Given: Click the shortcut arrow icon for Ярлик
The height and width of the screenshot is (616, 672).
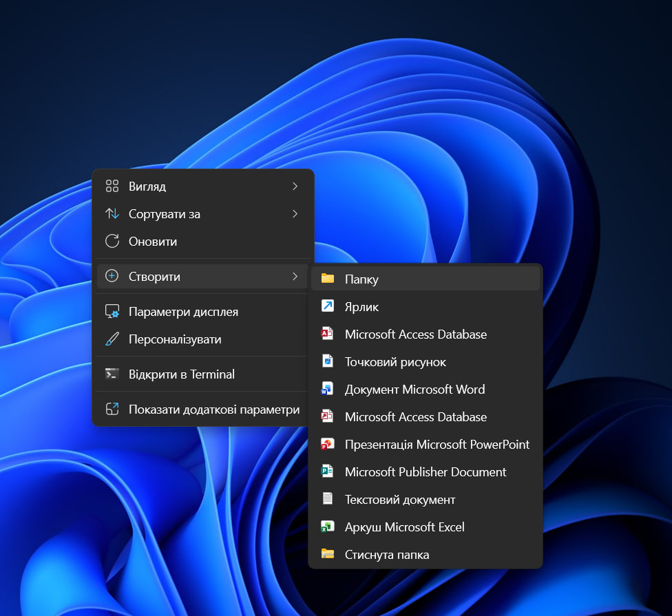Looking at the screenshot, I should [x=328, y=306].
